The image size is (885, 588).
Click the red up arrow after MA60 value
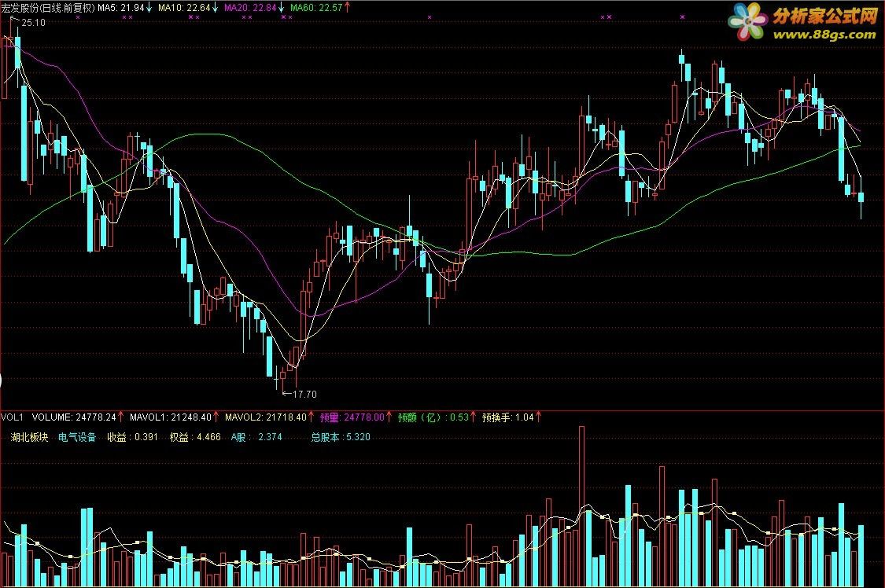347,8
